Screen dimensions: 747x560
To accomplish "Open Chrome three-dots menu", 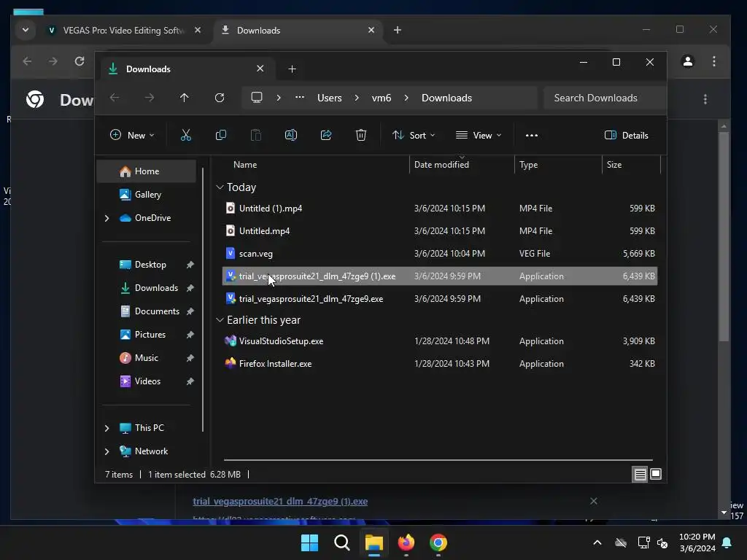I will click(x=713, y=61).
